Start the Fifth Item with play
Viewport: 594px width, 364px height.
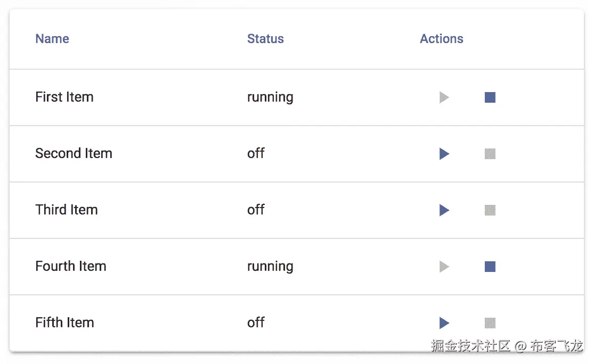pyautogui.click(x=444, y=323)
